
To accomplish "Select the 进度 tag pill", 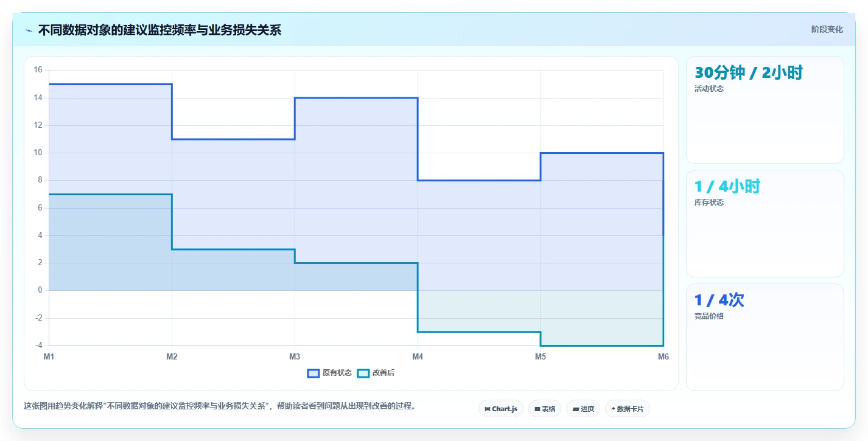I will coord(583,409).
